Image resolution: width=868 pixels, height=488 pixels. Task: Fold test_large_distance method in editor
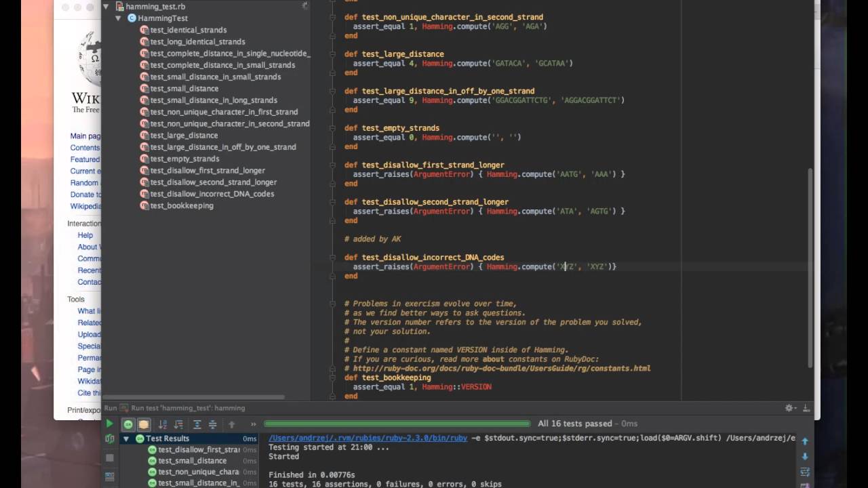333,54
